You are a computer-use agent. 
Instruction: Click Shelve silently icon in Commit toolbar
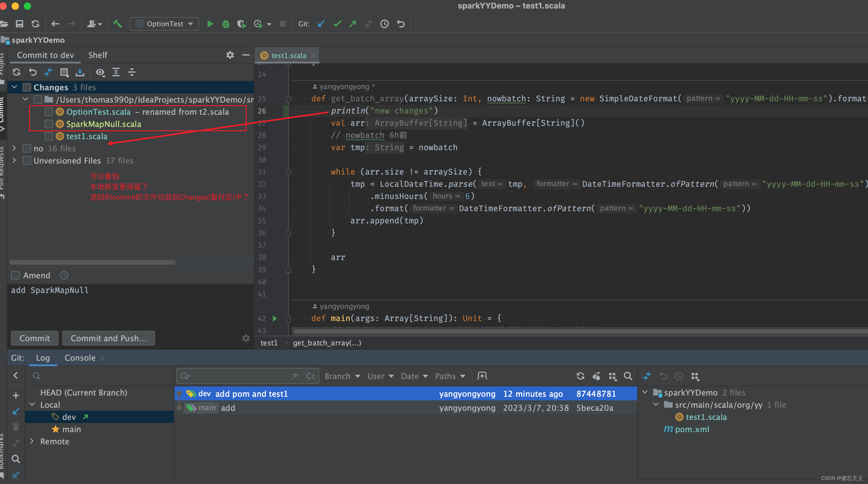(80, 72)
